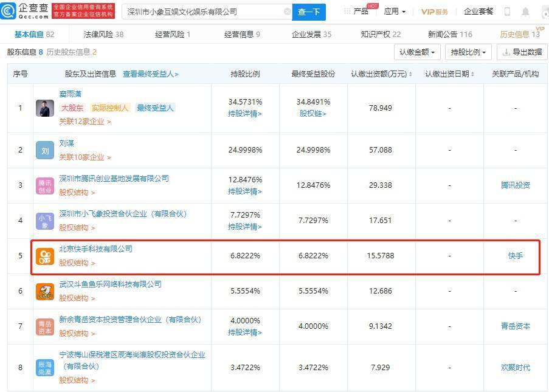The width and height of the screenshot is (549, 392).
Task: Open 新余青岳资本投资管理合伙企业 link
Action: coord(131,320)
